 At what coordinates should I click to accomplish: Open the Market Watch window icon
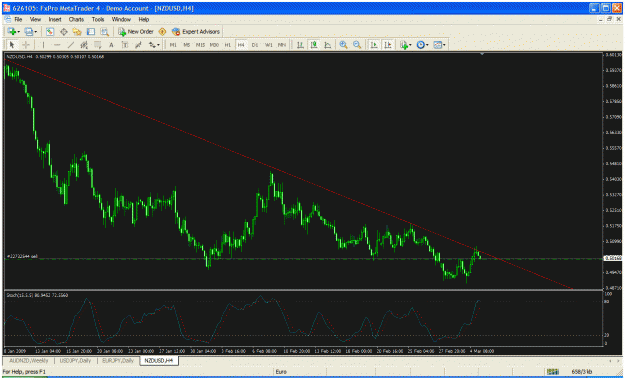50,32
